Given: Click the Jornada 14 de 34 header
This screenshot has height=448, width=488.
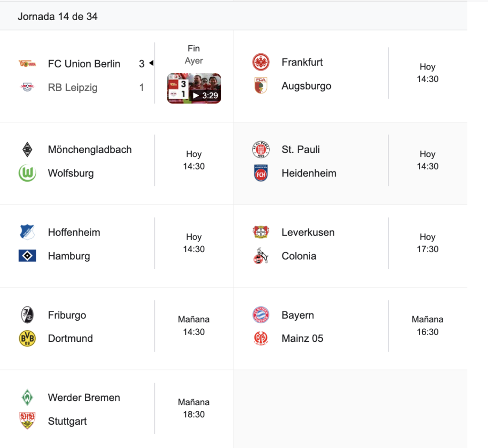Looking at the screenshot, I should [58, 16].
